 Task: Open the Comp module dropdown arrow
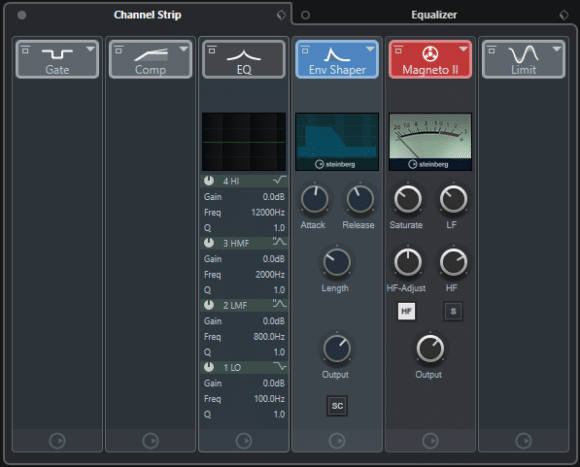point(183,49)
